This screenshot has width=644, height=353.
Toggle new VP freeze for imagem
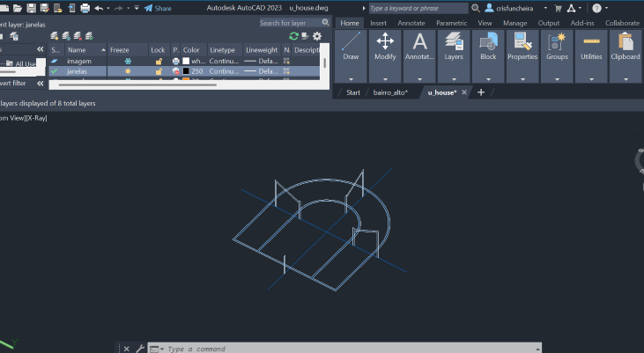pos(286,61)
